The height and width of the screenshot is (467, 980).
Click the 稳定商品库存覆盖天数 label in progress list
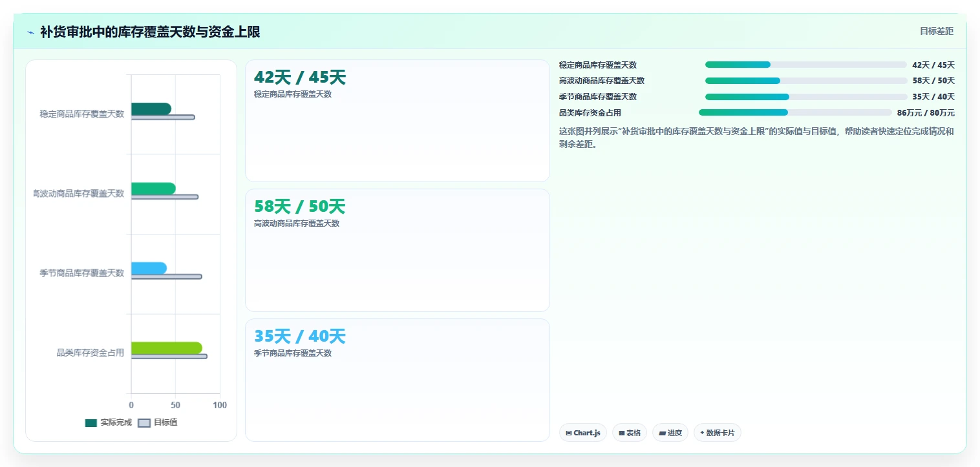[x=598, y=65]
